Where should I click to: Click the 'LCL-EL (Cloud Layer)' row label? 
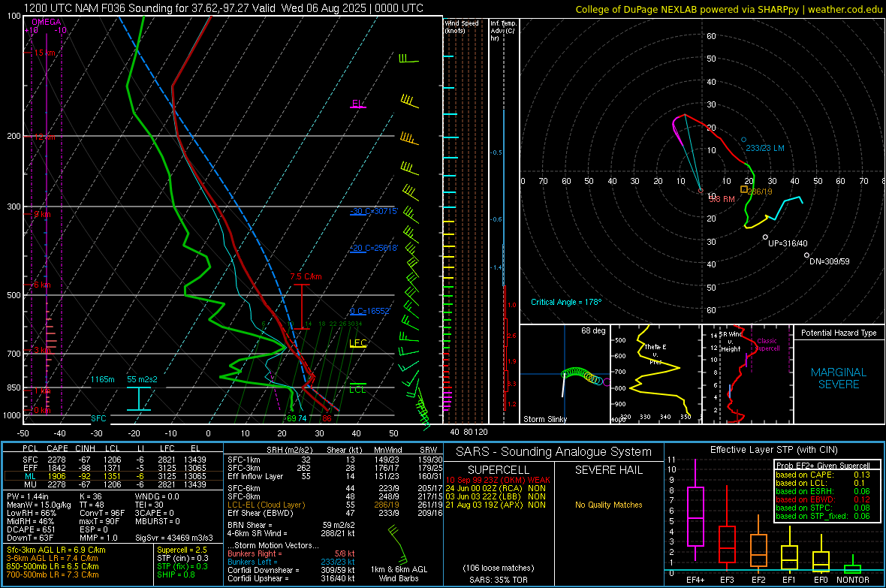coord(266,505)
